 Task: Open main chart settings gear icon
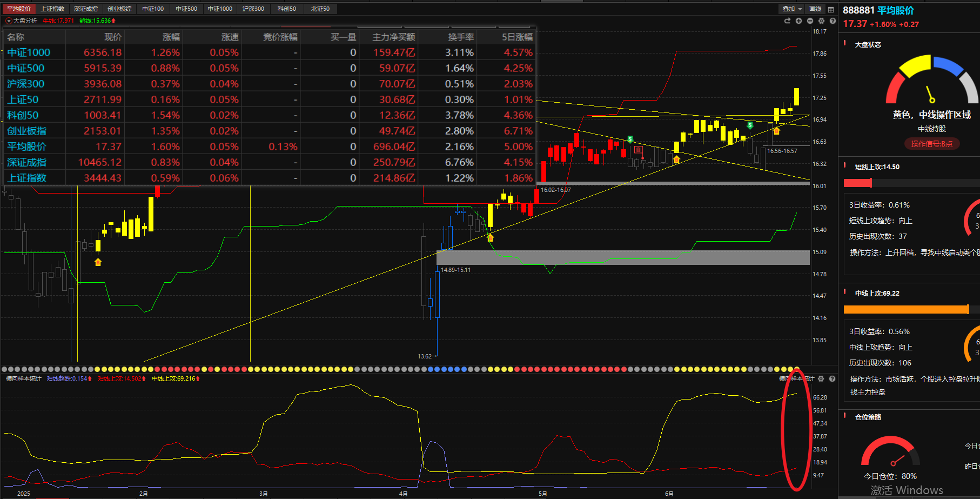pyautogui.click(x=821, y=21)
